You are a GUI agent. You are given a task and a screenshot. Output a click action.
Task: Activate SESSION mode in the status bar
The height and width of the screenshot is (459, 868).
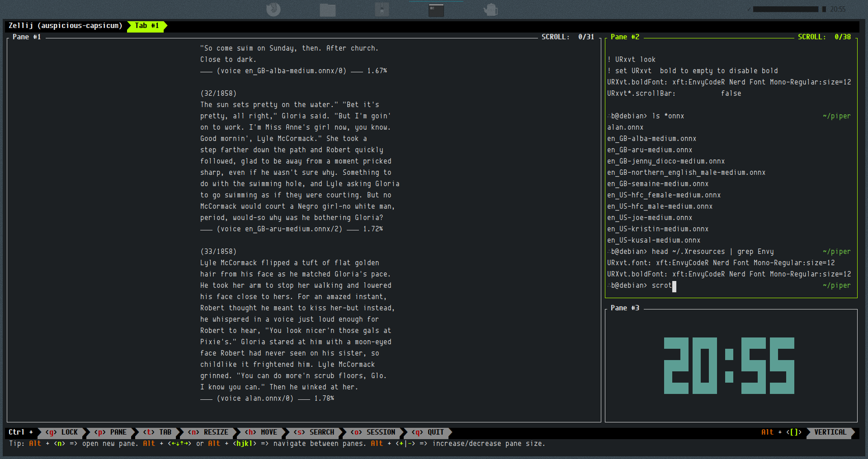(x=373, y=432)
